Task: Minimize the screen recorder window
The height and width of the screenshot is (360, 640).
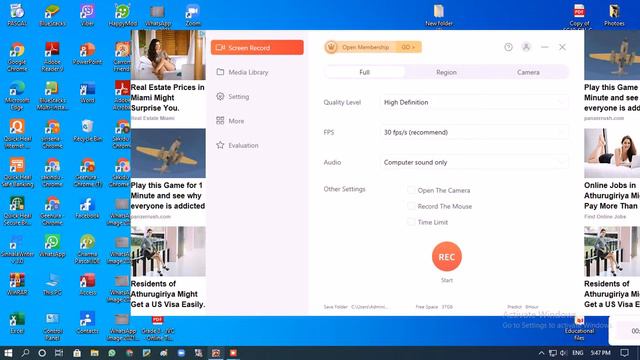Action: point(544,47)
